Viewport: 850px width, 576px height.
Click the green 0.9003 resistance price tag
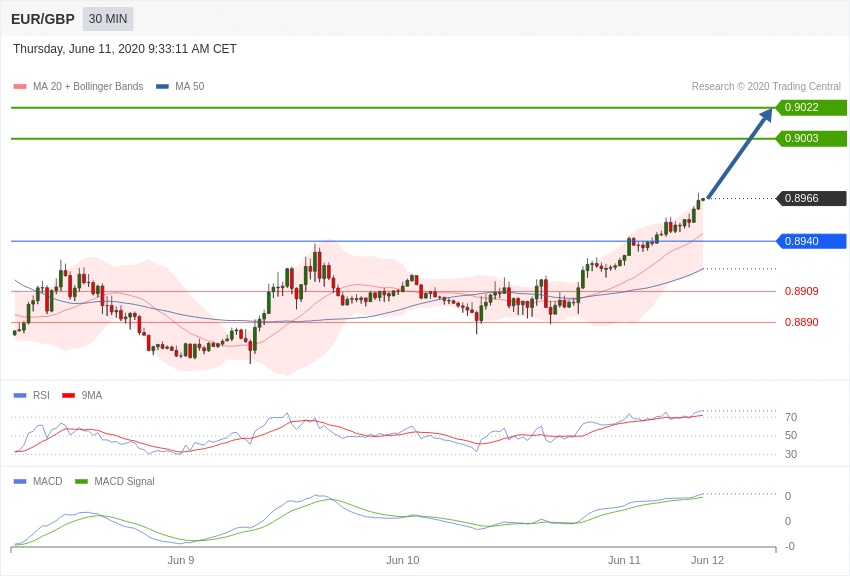click(811, 138)
